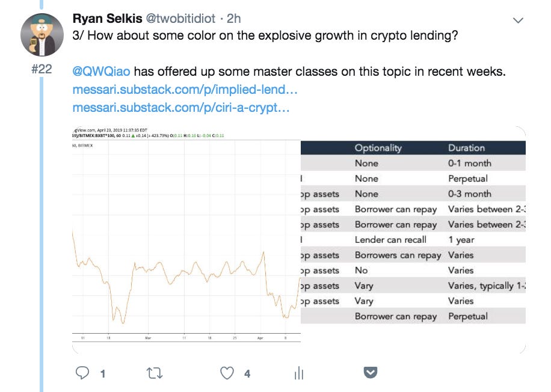Open the messari ciri-a-crypt substack link
The height and width of the screenshot is (392, 551).
(x=181, y=108)
